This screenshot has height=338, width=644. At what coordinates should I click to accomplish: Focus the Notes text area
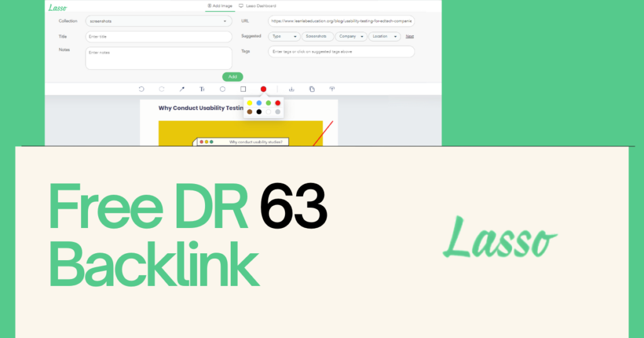click(158, 58)
